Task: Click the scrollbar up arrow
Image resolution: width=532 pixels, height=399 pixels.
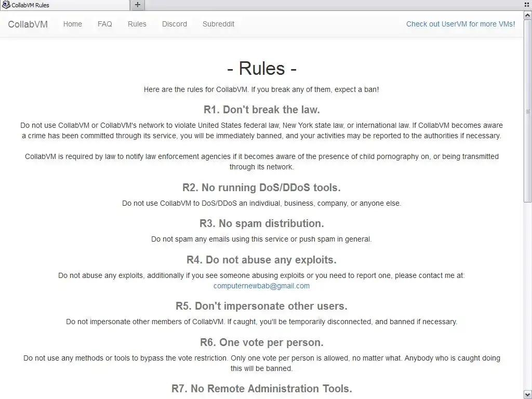Action: (x=528, y=15)
